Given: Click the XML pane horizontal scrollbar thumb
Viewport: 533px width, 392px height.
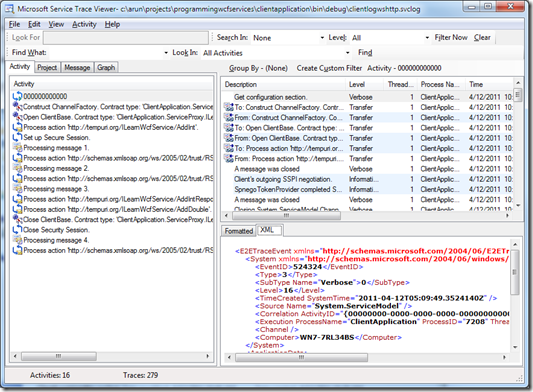Looking at the screenshot, I should [301, 357].
